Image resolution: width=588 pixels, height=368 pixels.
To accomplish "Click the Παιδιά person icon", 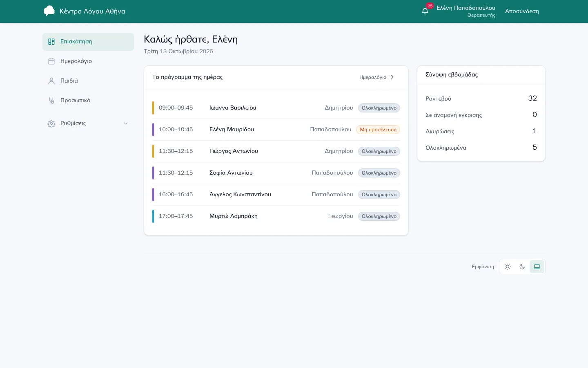I will 51,81.
